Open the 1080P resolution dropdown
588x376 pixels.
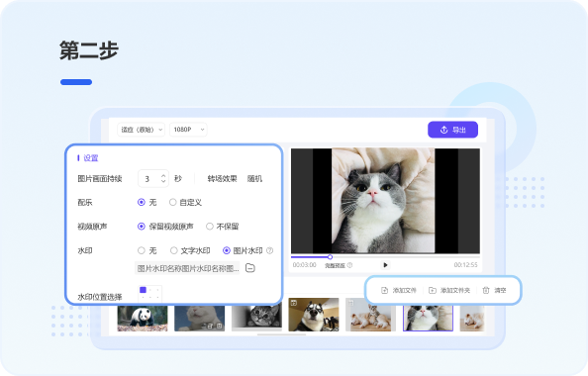pos(188,130)
